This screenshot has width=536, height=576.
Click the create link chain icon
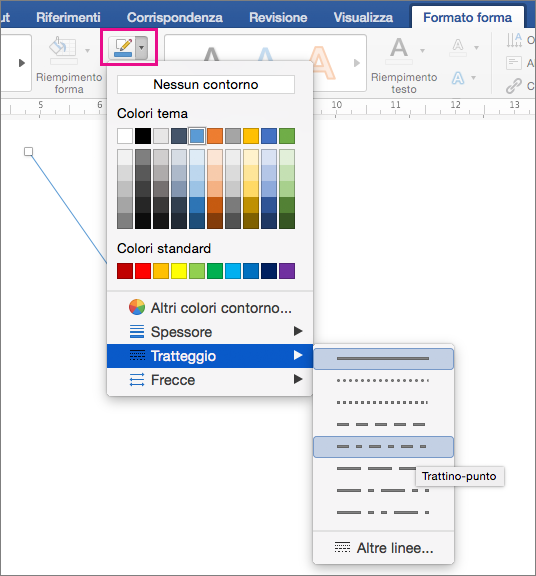(513, 86)
